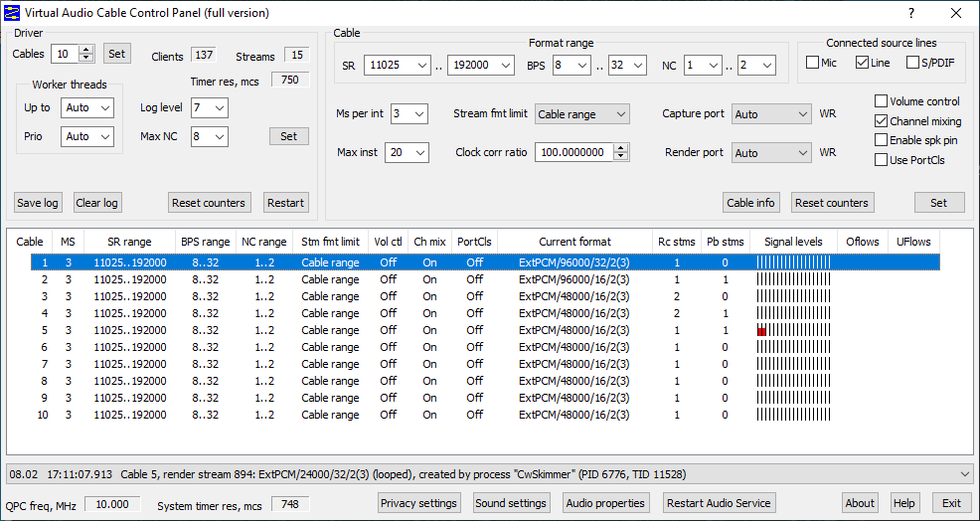
Task: Sort by the Cable column header
Action: pyautogui.click(x=30, y=242)
